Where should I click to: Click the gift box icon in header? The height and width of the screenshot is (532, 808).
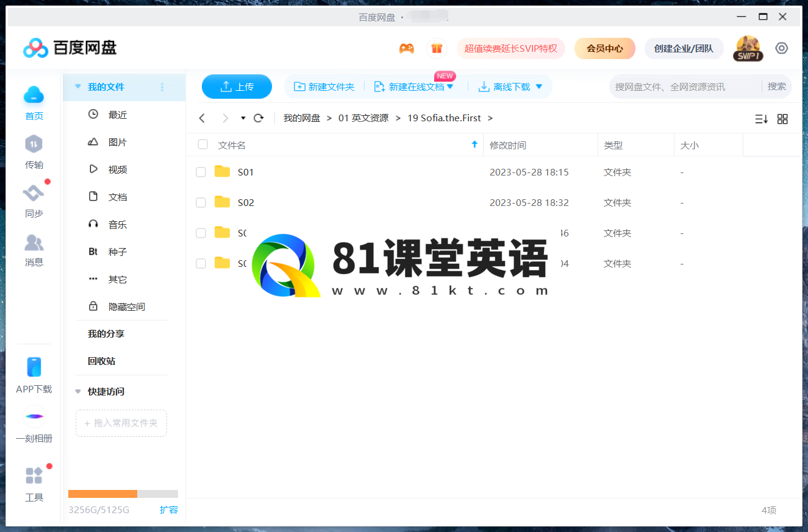(436, 48)
